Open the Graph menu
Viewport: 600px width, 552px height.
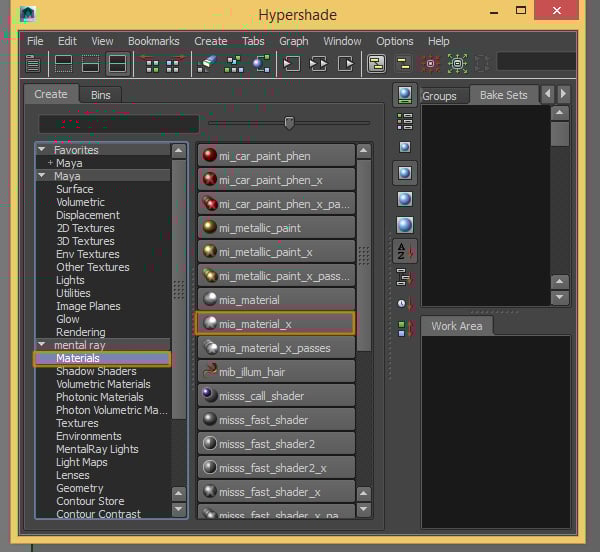(293, 41)
